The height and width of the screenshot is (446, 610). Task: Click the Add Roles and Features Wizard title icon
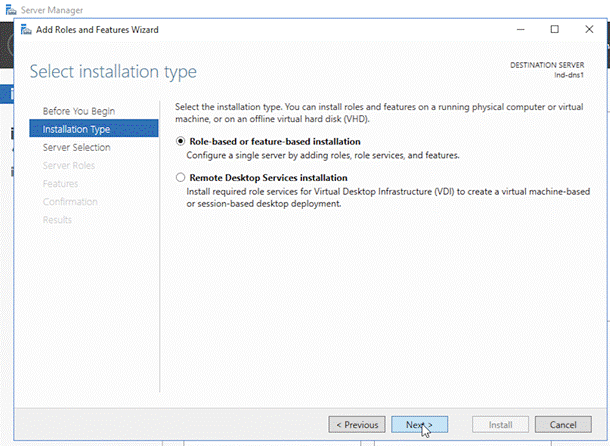(25, 29)
